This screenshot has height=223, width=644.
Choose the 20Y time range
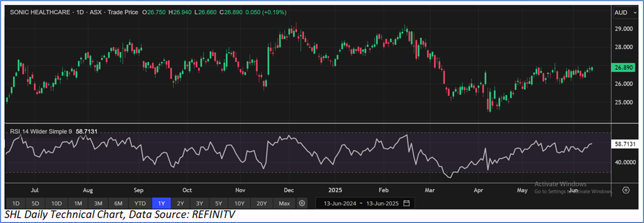click(x=262, y=203)
